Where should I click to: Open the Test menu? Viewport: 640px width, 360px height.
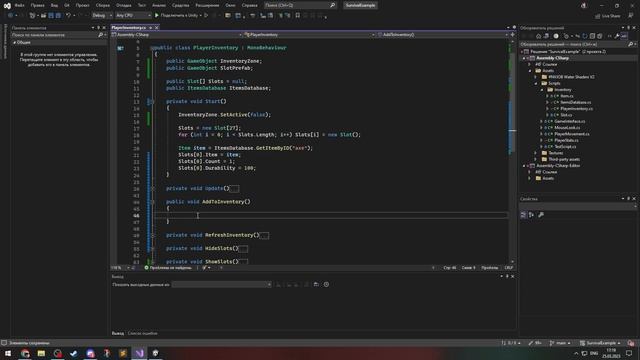(141, 5)
